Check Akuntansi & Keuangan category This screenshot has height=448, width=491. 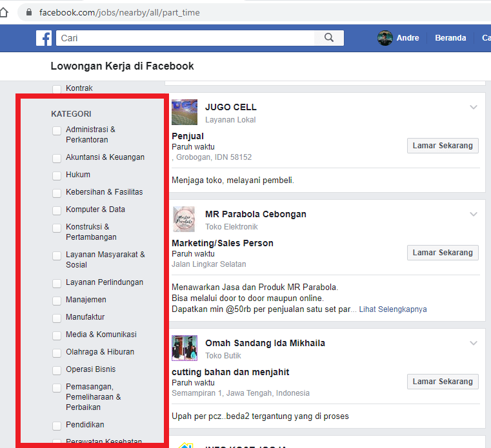[57, 158]
